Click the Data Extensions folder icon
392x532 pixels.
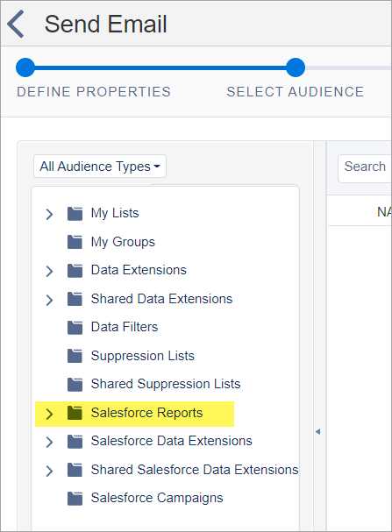pos(75,271)
